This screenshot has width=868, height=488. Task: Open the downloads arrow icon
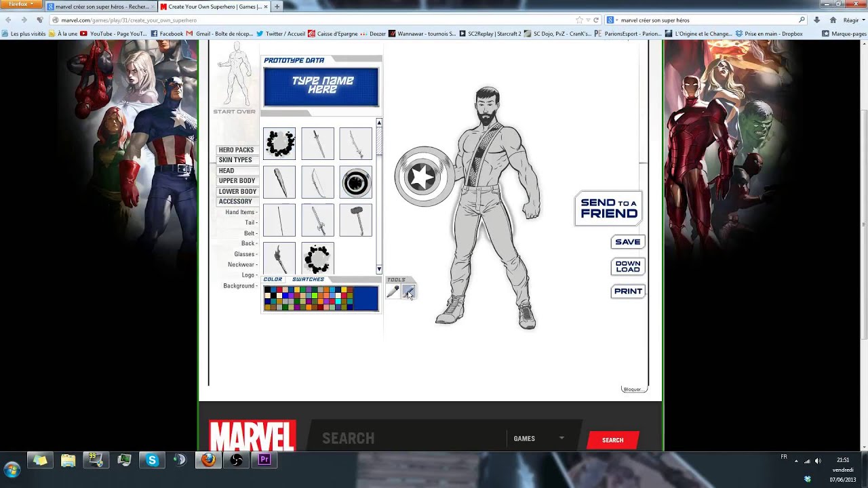click(816, 20)
